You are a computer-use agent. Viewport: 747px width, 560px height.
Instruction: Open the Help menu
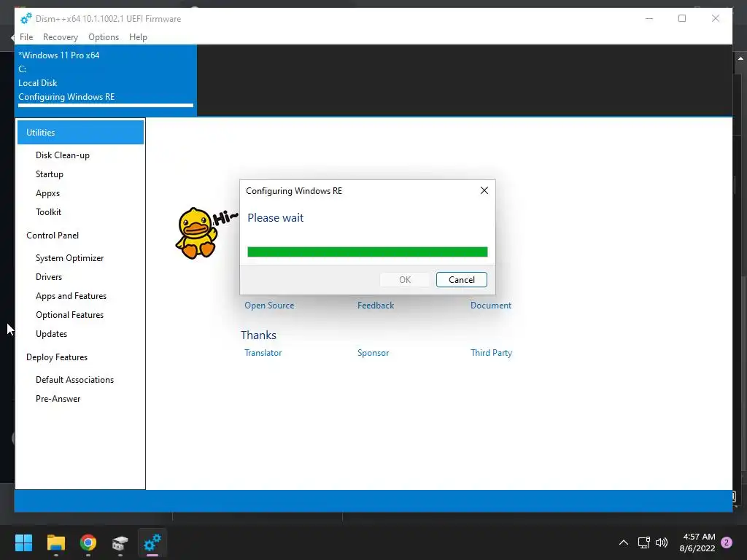(x=138, y=37)
